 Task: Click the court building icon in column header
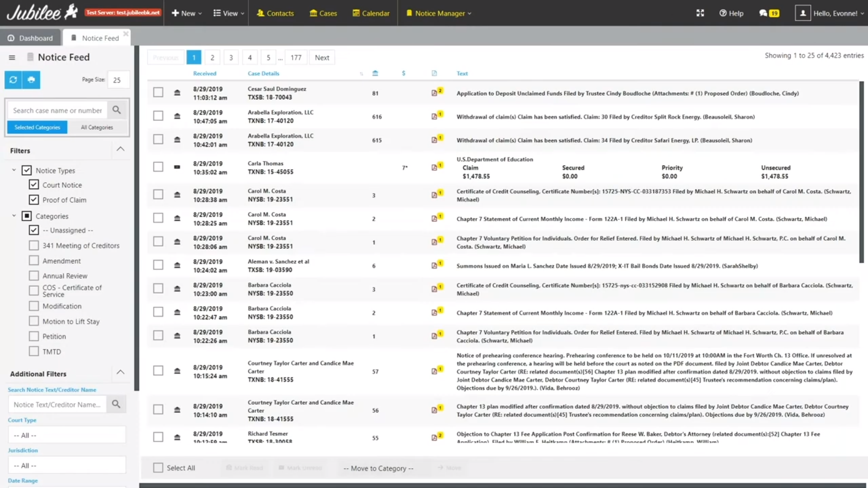[375, 73]
